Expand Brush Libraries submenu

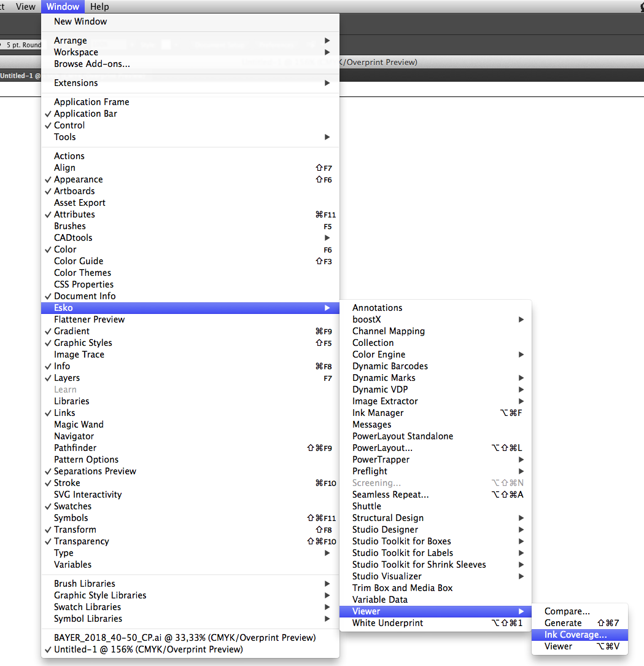pyautogui.click(x=190, y=584)
